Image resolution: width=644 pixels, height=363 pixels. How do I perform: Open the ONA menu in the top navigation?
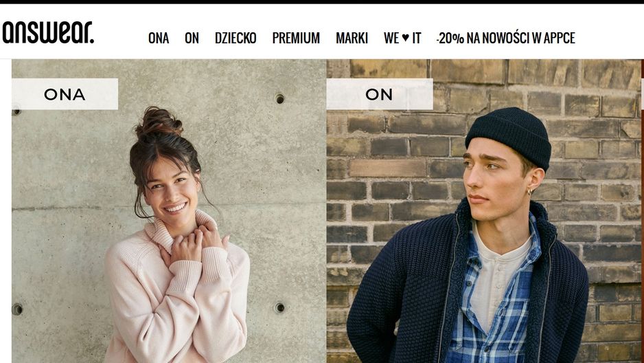pyautogui.click(x=159, y=38)
